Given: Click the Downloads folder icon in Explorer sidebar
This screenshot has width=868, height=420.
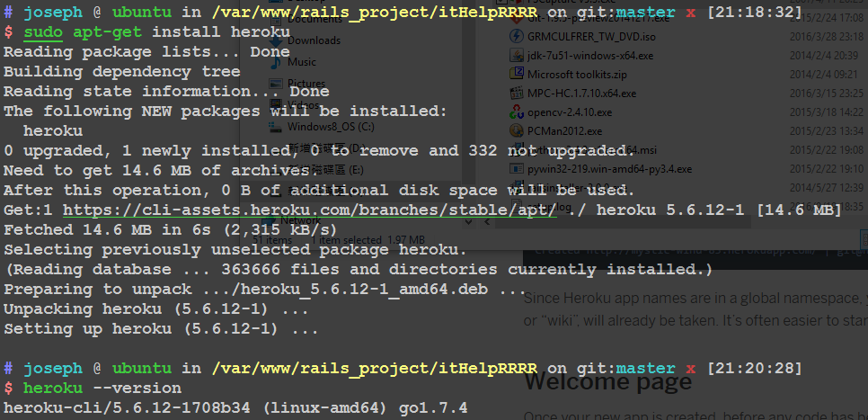Looking at the screenshot, I should pyautogui.click(x=276, y=40).
